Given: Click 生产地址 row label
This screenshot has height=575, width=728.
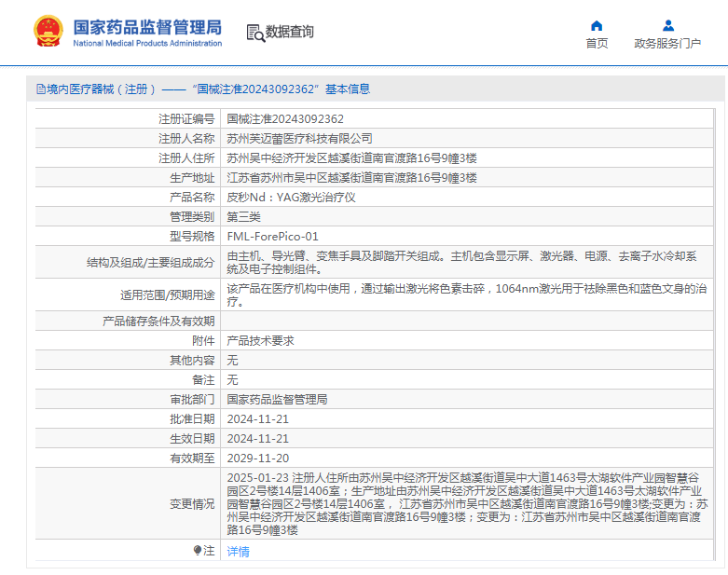Looking at the screenshot, I should coord(192,178).
